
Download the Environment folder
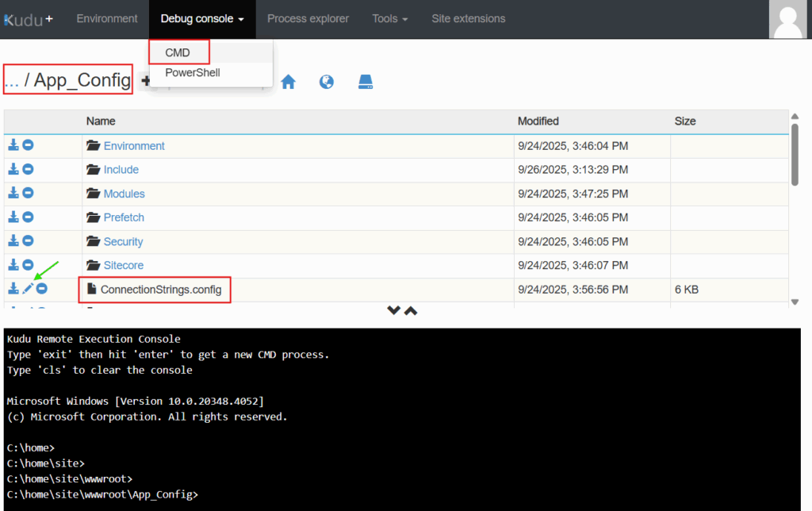13,145
